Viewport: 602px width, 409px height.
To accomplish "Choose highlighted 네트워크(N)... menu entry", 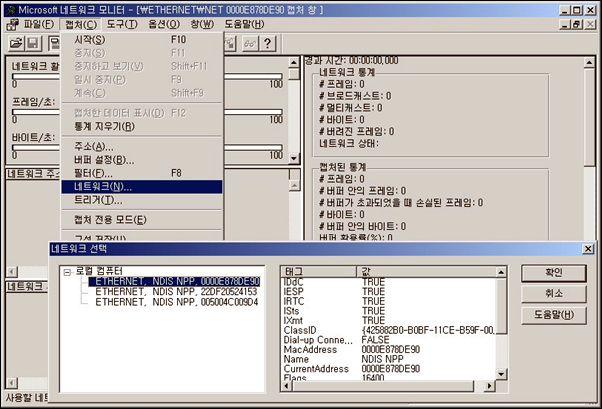I will (x=142, y=187).
